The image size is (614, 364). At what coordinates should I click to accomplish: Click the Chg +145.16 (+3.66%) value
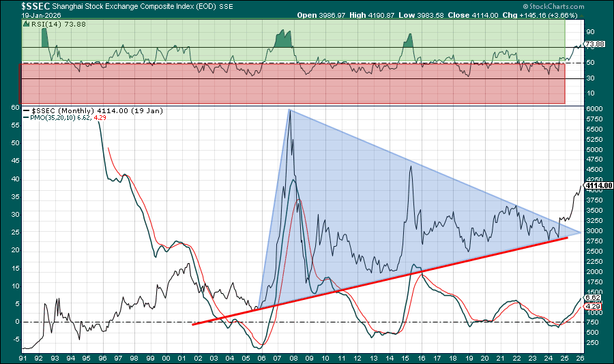[x=555, y=14]
